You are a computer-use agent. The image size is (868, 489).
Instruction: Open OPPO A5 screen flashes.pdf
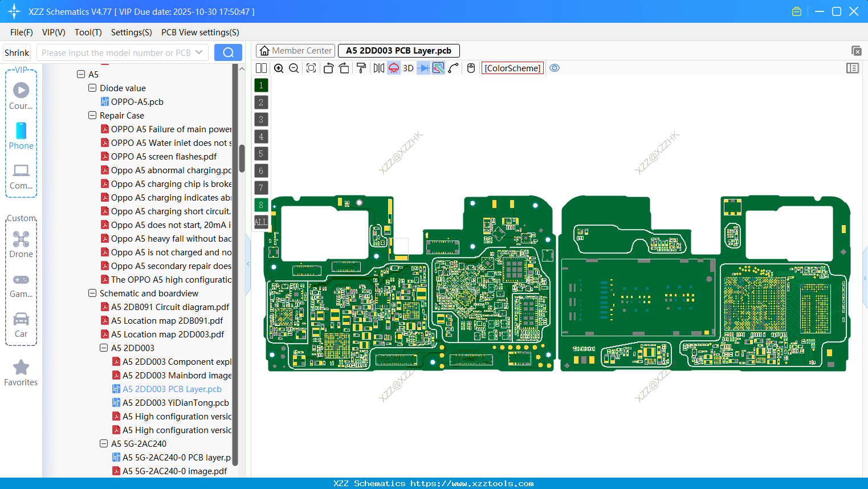164,157
